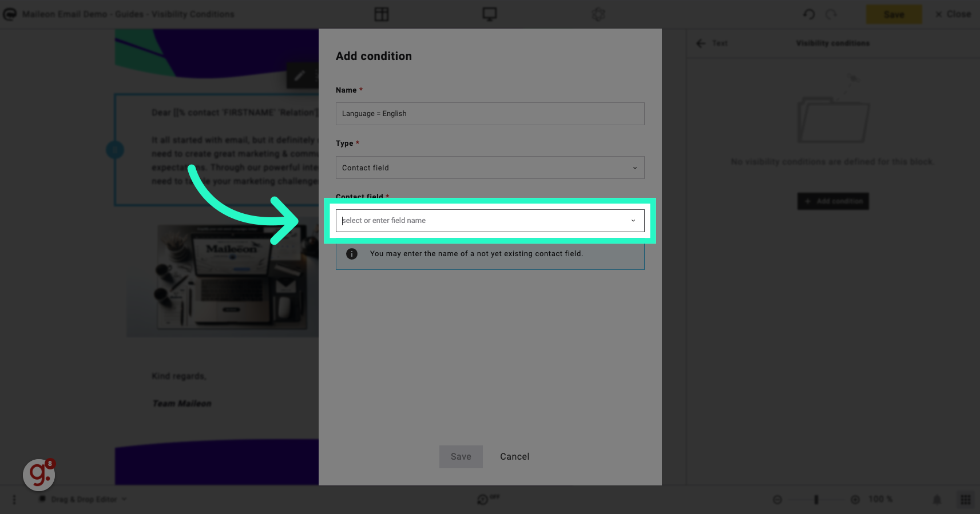This screenshot has height=514, width=980.
Task: Save the email with yellow Save button
Action: (x=894, y=14)
